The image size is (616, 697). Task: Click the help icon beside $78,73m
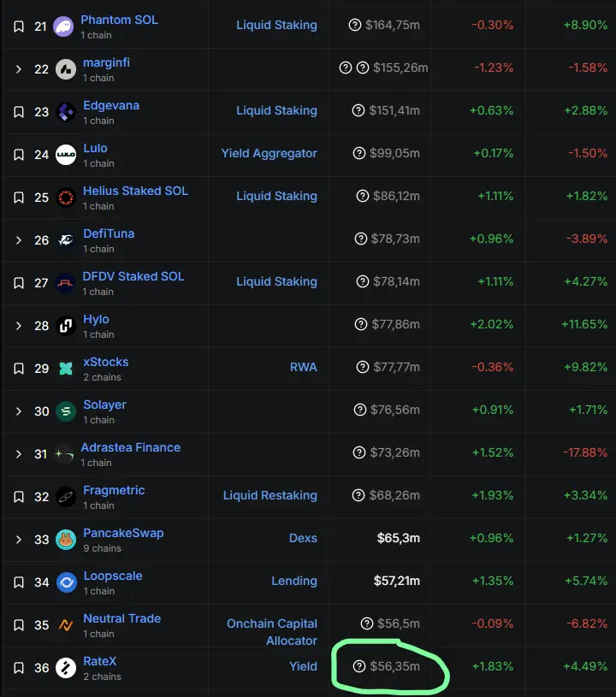pos(361,239)
